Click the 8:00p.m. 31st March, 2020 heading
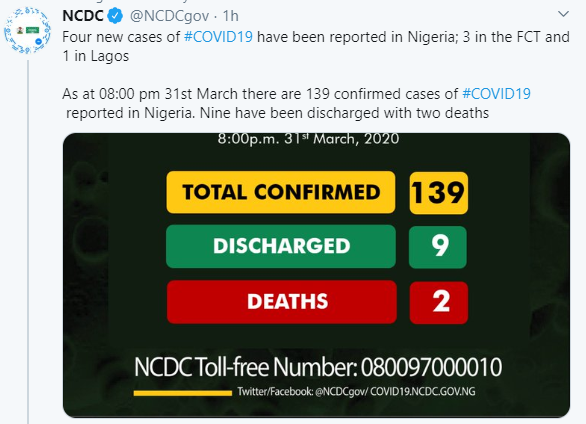586x424 pixels. point(308,139)
